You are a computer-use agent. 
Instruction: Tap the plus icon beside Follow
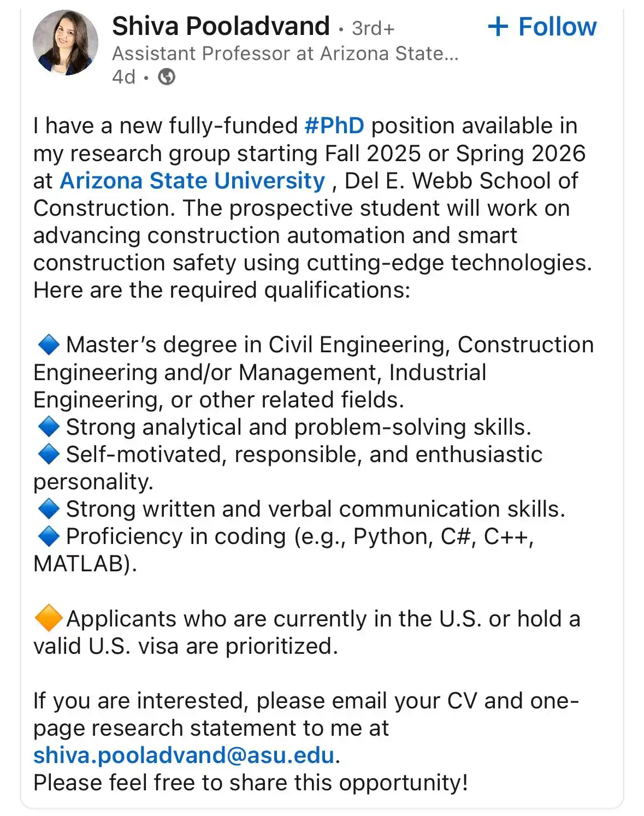click(x=498, y=26)
